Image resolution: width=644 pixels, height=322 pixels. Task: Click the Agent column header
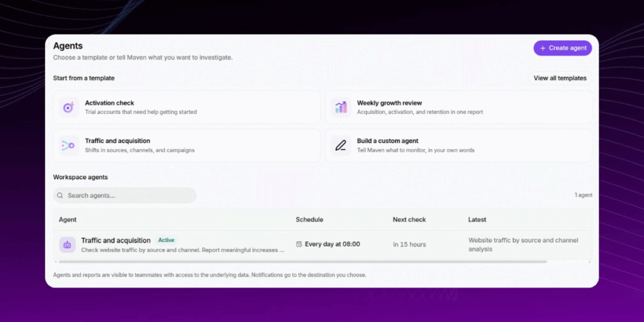point(68,219)
